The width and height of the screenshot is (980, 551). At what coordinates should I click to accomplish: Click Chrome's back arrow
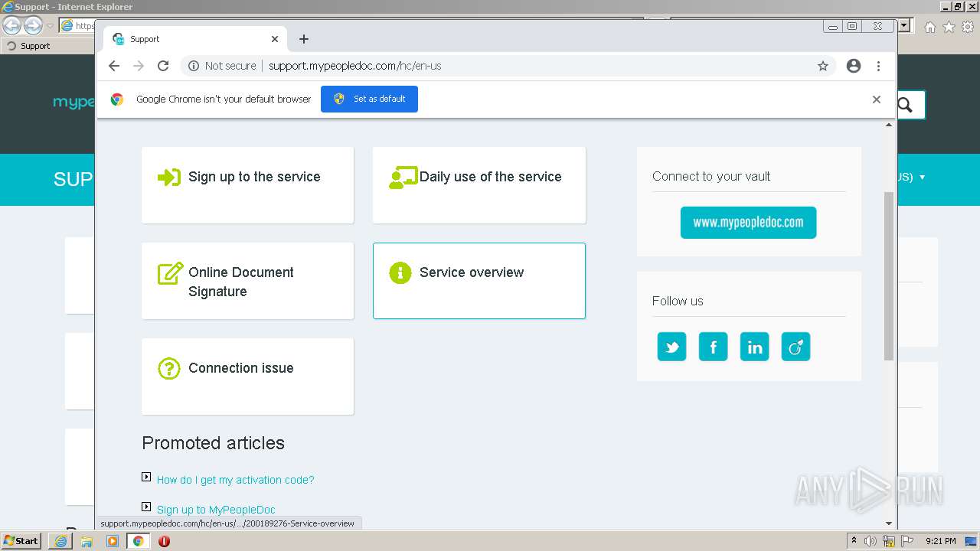(x=114, y=66)
